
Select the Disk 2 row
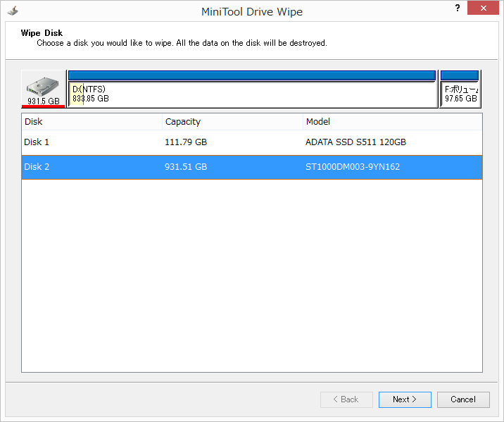tap(252, 167)
